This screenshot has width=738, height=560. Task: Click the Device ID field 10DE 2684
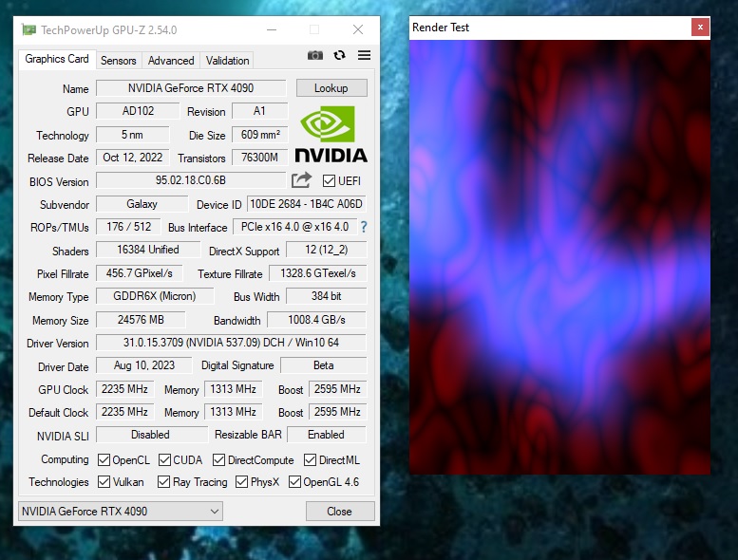coord(306,204)
